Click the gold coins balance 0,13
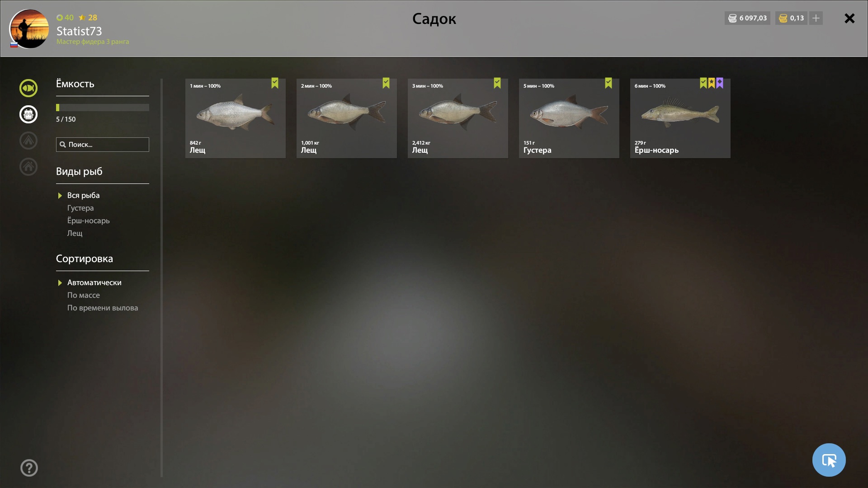The height and width of the screenshot is (488, 868). (791, 18)
